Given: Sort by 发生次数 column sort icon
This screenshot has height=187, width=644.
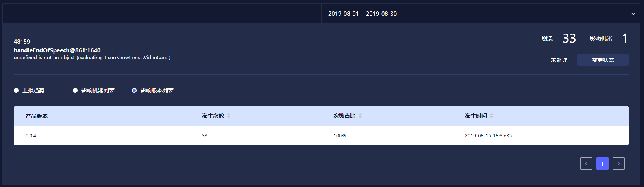Looking at the screenshot, I should click(x=229, y=116).
